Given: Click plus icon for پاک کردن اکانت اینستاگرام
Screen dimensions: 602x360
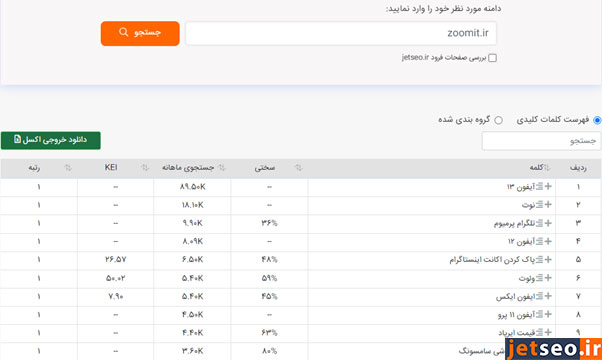Looking at the screenshot, I should point(548,259).
